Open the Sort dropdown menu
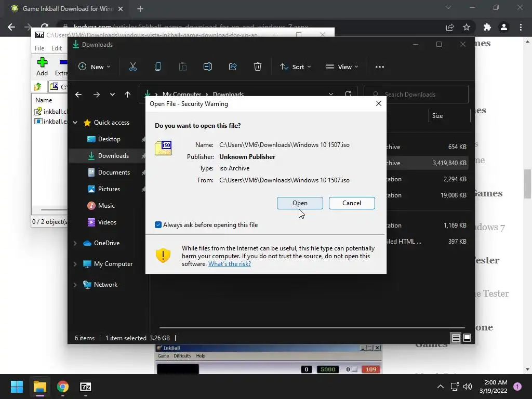The height and width of the screenshot is (399, 532). point(295,67)
